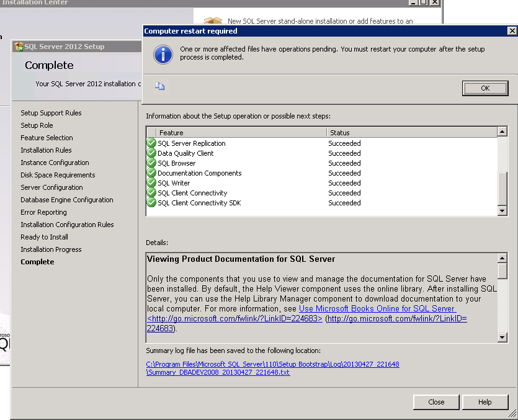Click Succeeded status for SQL Writer
Screen dimensions: 518x420
click(344, 183)
